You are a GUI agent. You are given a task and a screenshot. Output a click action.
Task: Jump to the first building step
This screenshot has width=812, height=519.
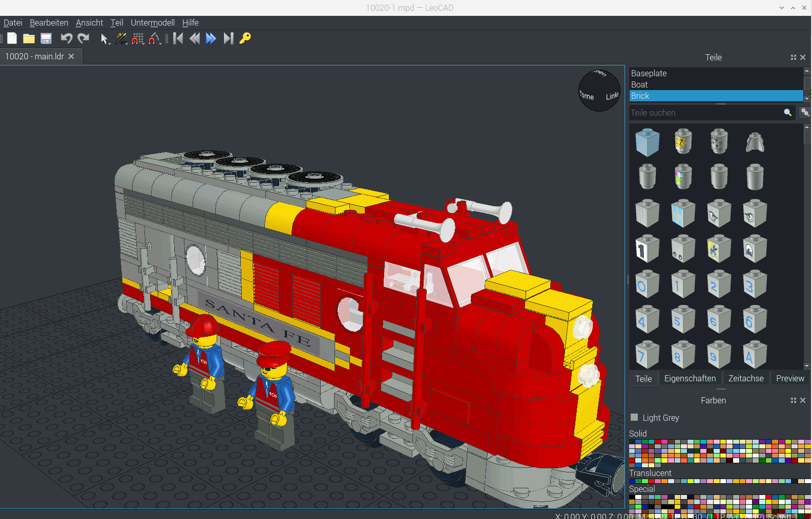coord(178,38)
